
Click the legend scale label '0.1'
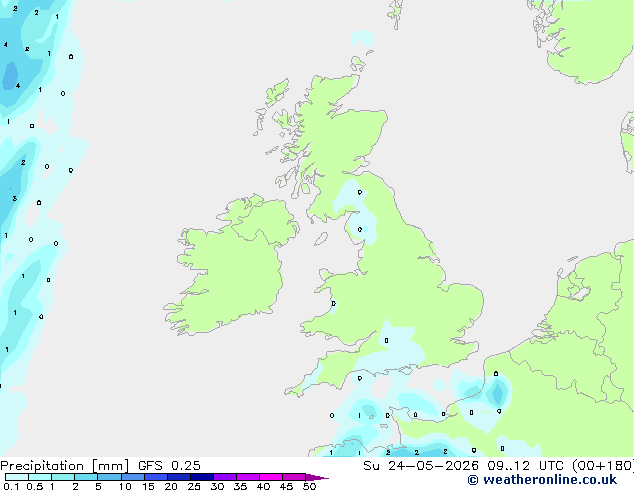11,486
